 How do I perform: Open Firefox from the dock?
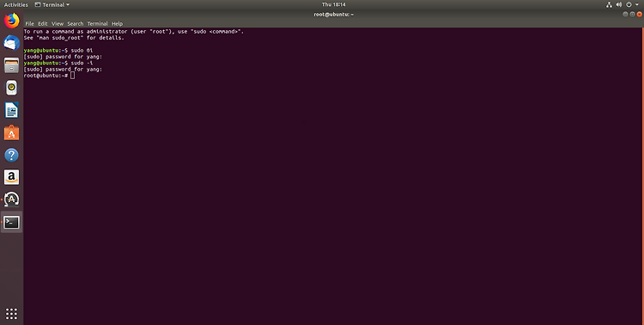tap(11, 21)
